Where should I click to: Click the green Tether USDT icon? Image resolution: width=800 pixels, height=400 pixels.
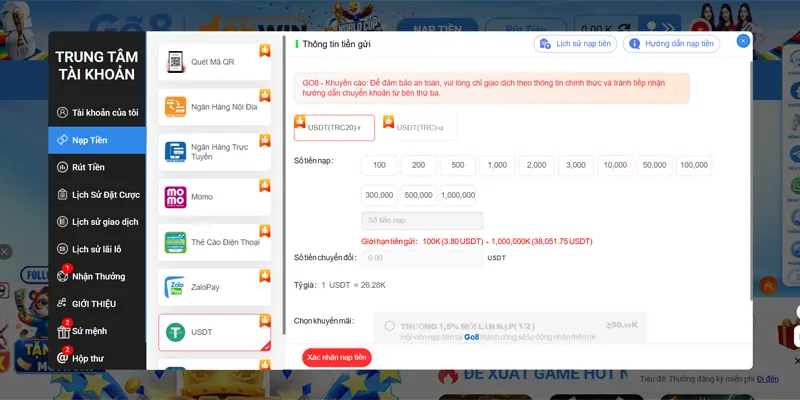[176, 332]
